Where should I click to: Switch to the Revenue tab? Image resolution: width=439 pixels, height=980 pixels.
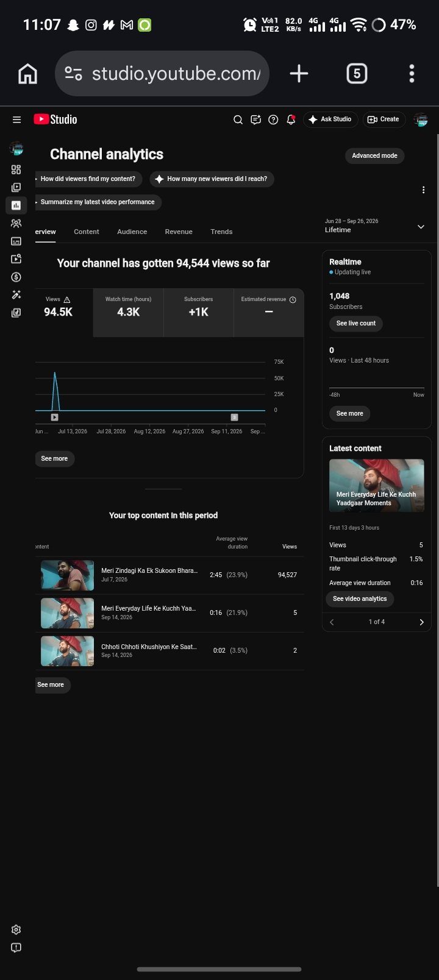click(x=179, y=232)
